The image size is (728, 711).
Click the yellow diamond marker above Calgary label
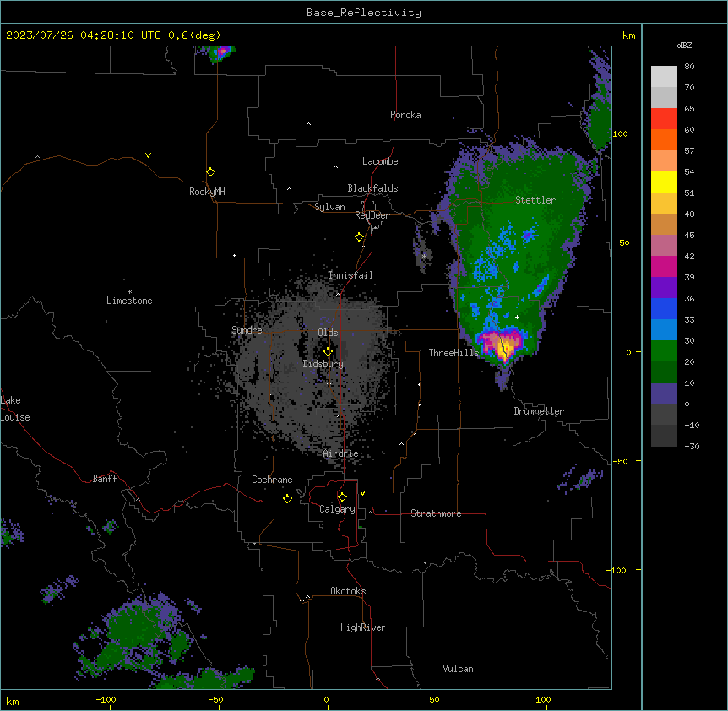point(342,497)
